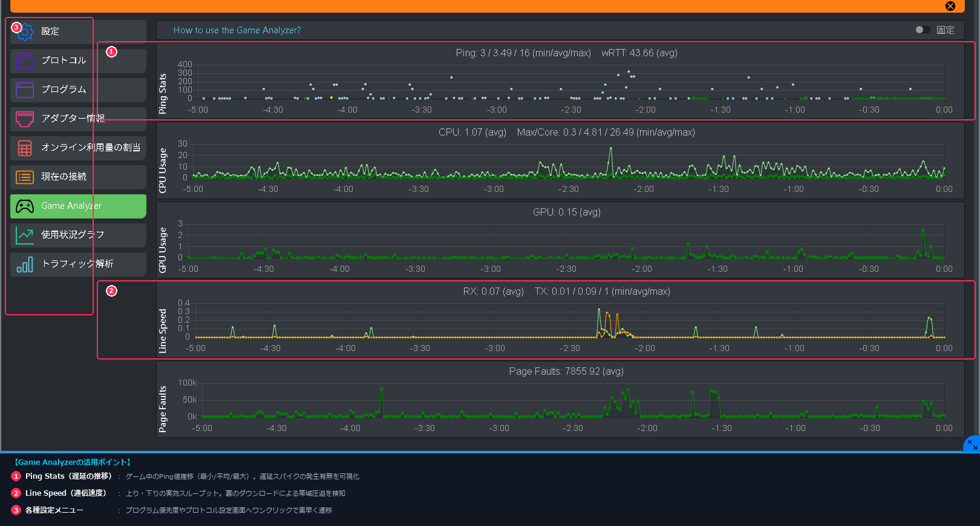Click the Page Faults chart area
Image resolution: width=980 pixels, height=526 pixels.
[560, 399]
